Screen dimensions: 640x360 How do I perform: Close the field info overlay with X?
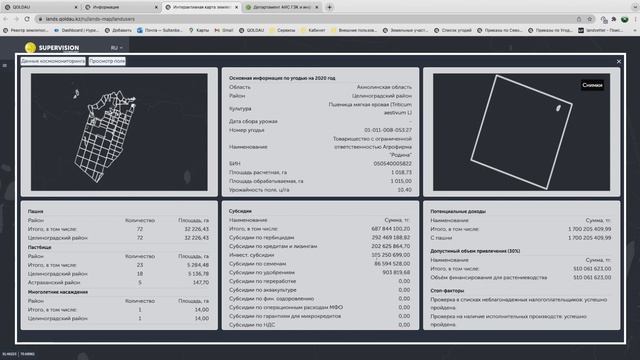coord(619,61)
